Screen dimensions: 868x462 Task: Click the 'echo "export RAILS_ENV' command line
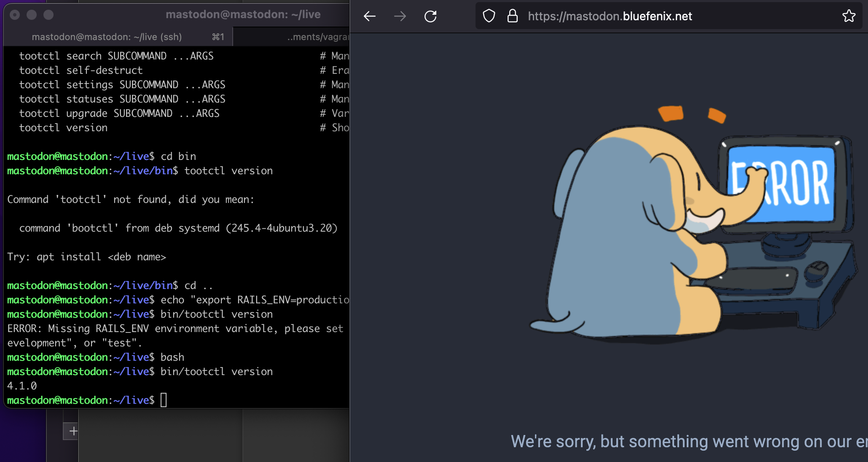coord(178,300)
